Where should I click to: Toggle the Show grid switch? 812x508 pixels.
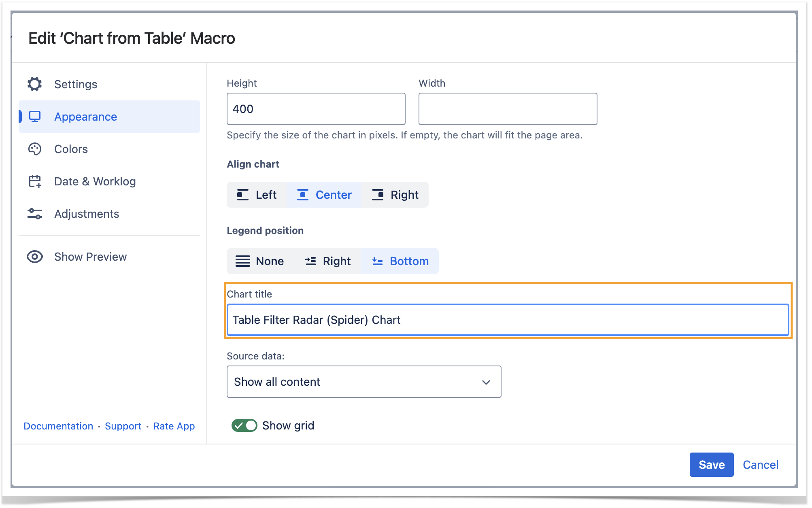pos(244,425)
